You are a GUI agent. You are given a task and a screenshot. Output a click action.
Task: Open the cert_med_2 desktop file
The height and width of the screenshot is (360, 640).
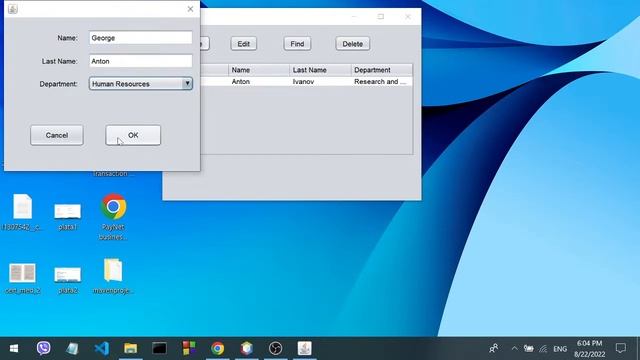coord(22,279)
